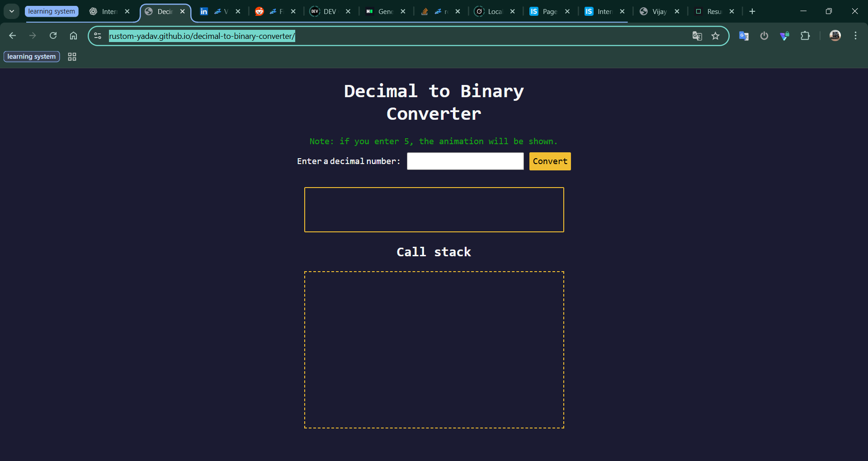Viewport: 868px width, 461px height.
Task: Open the profile avatar menu
Action: coord(835,36)
